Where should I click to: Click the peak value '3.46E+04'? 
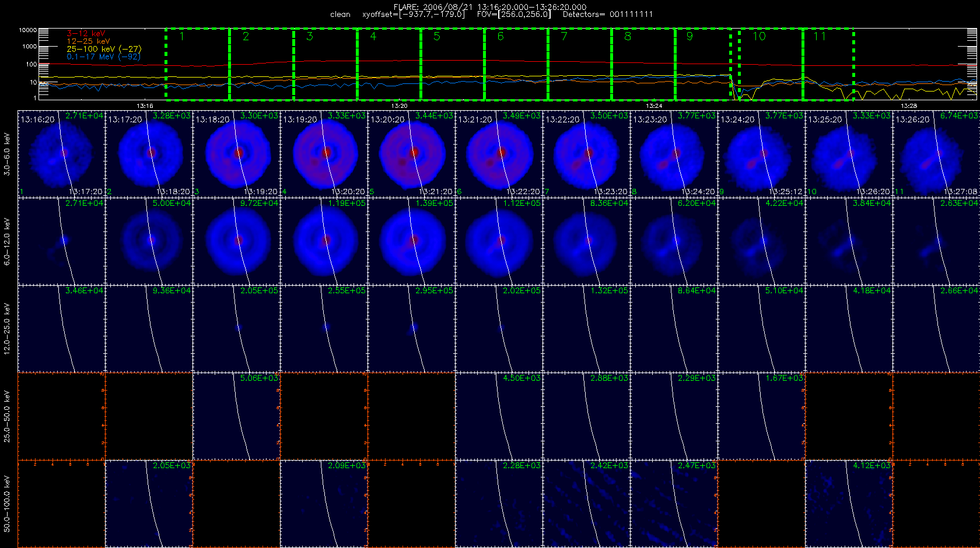pyautogui.click(x=85, y=291)
